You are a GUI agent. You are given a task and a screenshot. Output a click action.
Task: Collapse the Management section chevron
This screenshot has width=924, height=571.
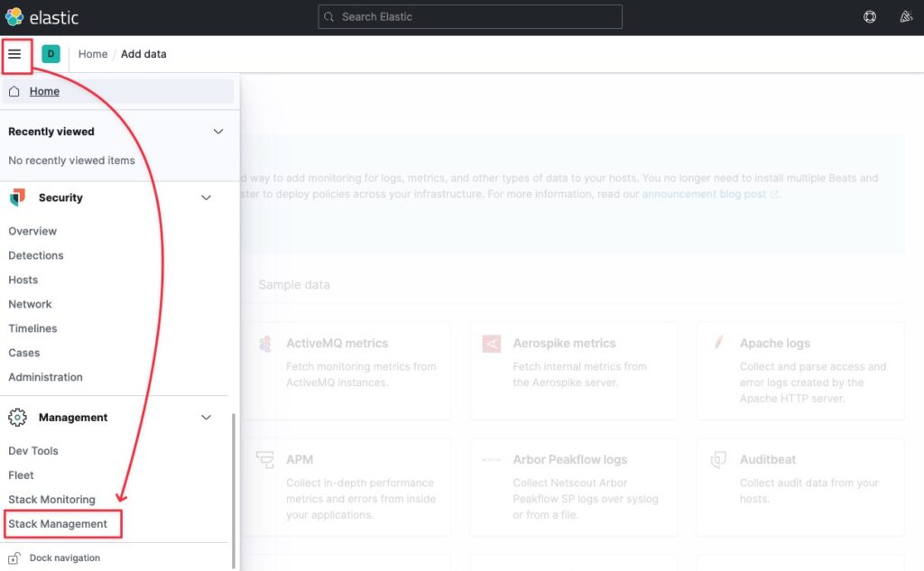(x=207, y=418)
